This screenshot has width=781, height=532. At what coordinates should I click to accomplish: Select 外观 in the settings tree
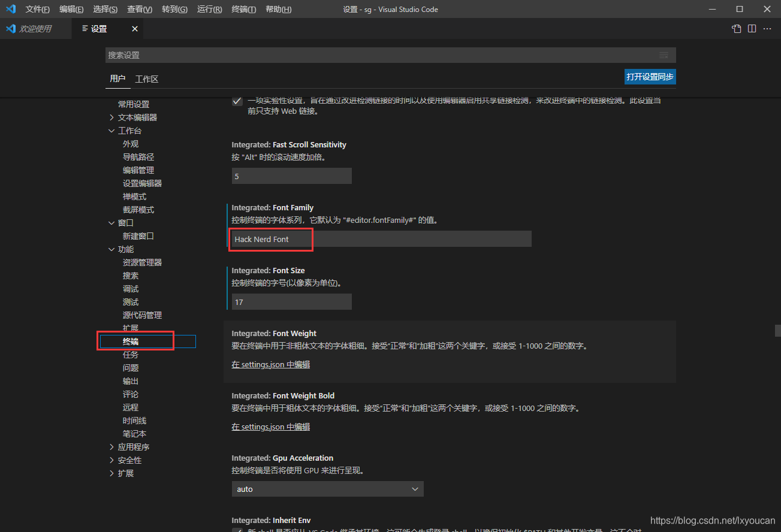[x=131, y=144]
